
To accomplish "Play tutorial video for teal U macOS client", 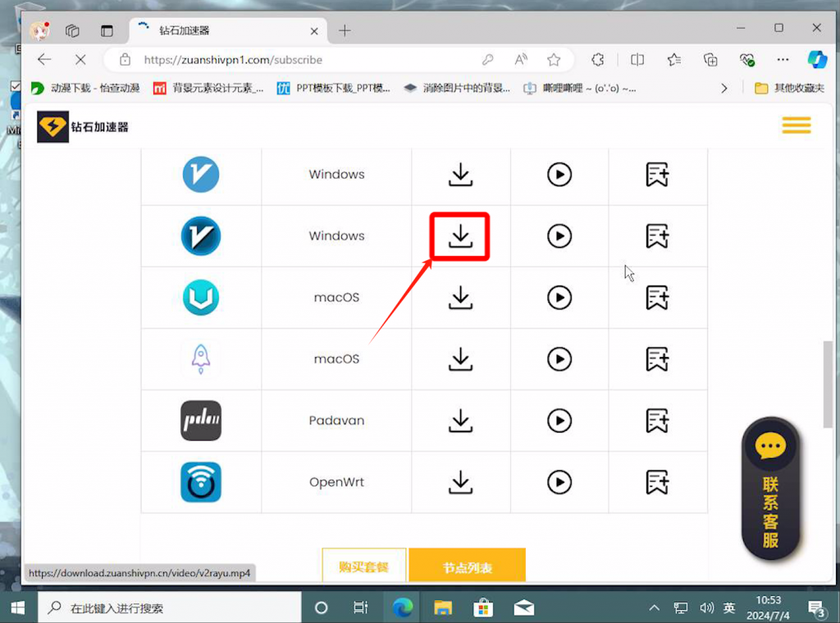I will 559,298.
